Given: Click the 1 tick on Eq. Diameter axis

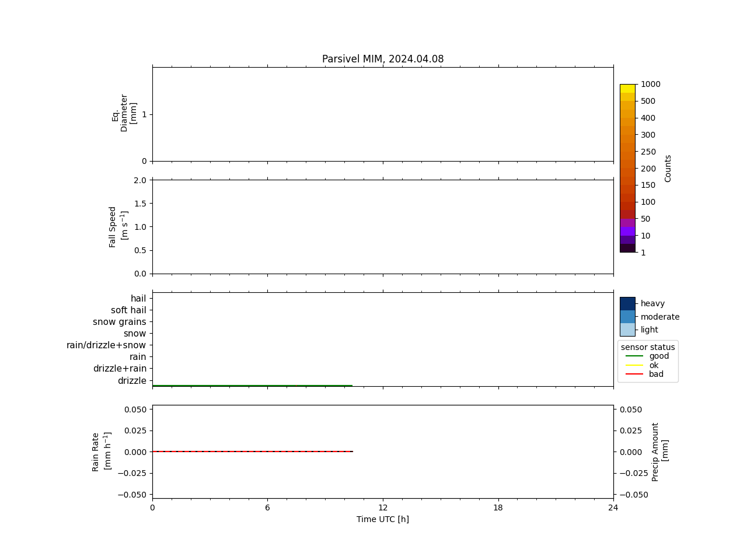Looking at the screenshot, I should point(144,114).
